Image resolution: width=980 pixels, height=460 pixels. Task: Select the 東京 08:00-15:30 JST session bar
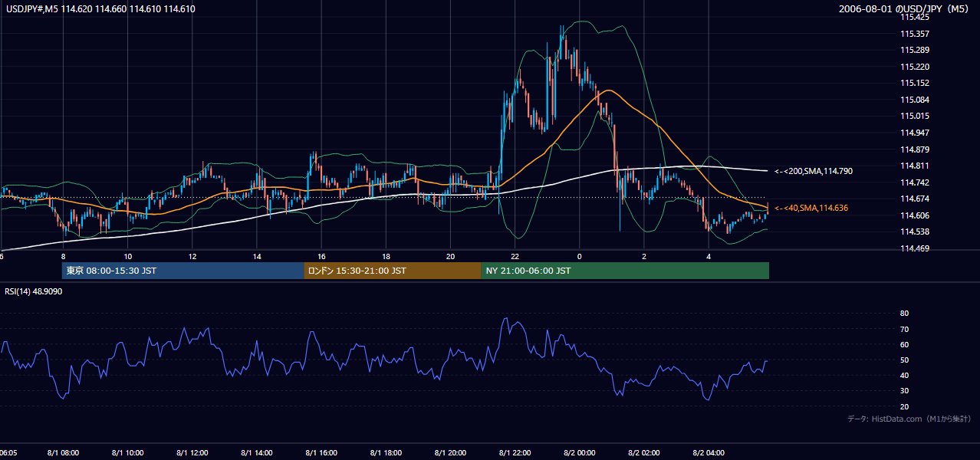pos(183,271)
